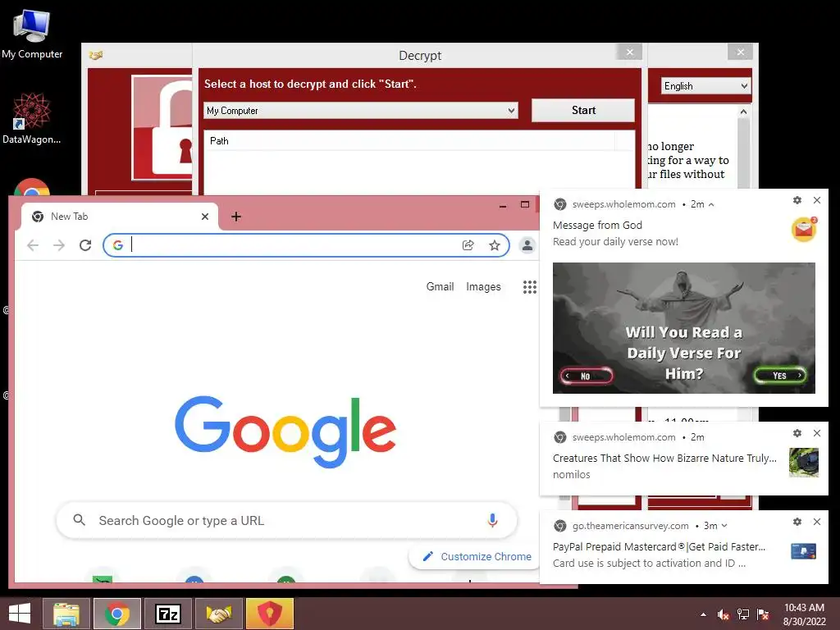Select the New Tab browser tab
This screenshot has height=630, width=840.
click(x=121, y=217)
